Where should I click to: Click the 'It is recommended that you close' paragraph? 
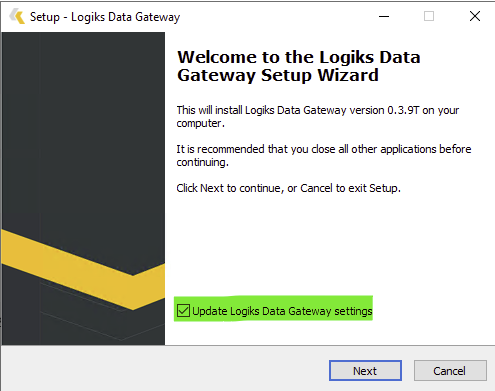[324, 155]
